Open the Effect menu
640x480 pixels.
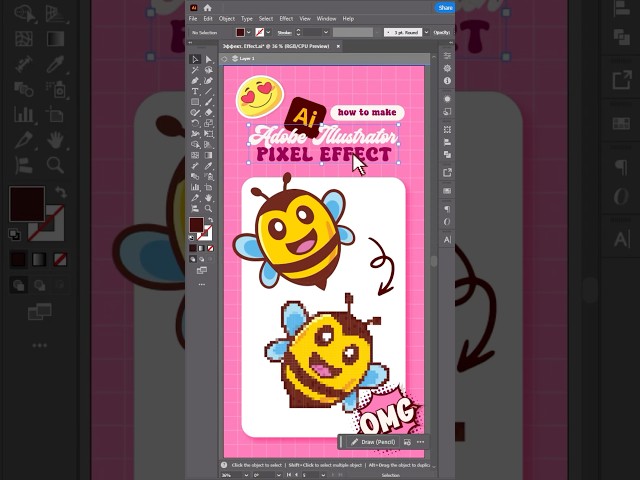point(286,19)
